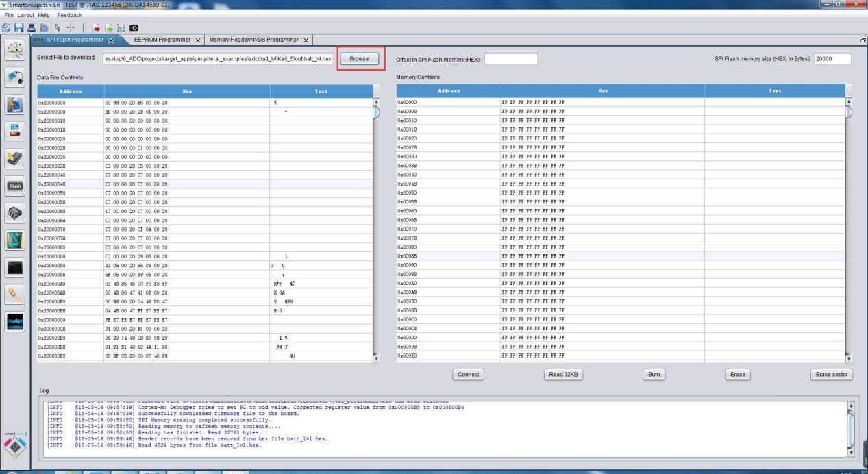Click the Select File to download path field
Screen dimensions: 868x474
pos(219,59)
